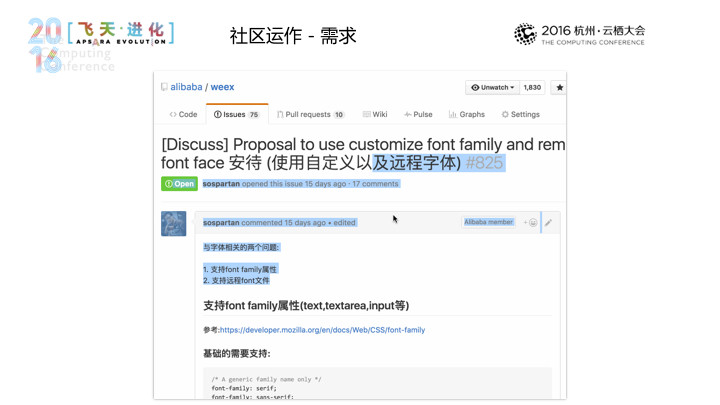This screenshot has height=405, width=720.
Task: Go to the Wiki tab
Action: [375, 114]
